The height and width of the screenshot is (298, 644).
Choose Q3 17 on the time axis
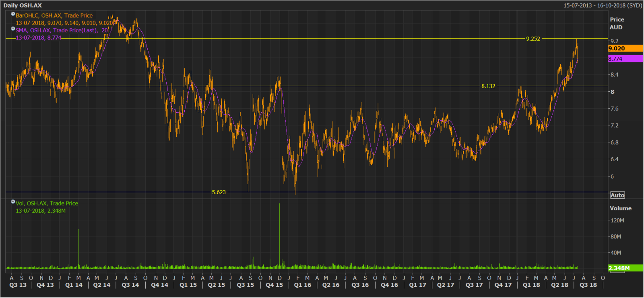[x=474, y=285]
